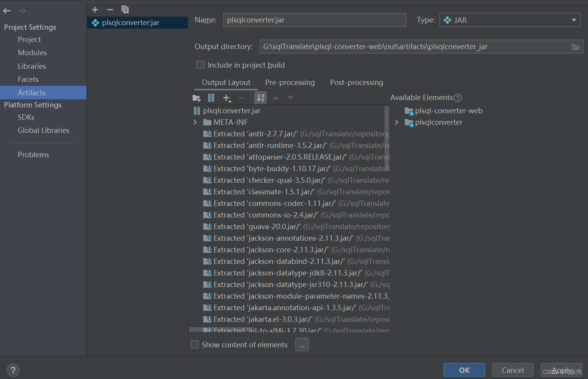The width and height of the screenshot is (588, 379).
Task: Expand the plsqlconverter element tree
Action: pyautogui.click(x=396, y=122)
